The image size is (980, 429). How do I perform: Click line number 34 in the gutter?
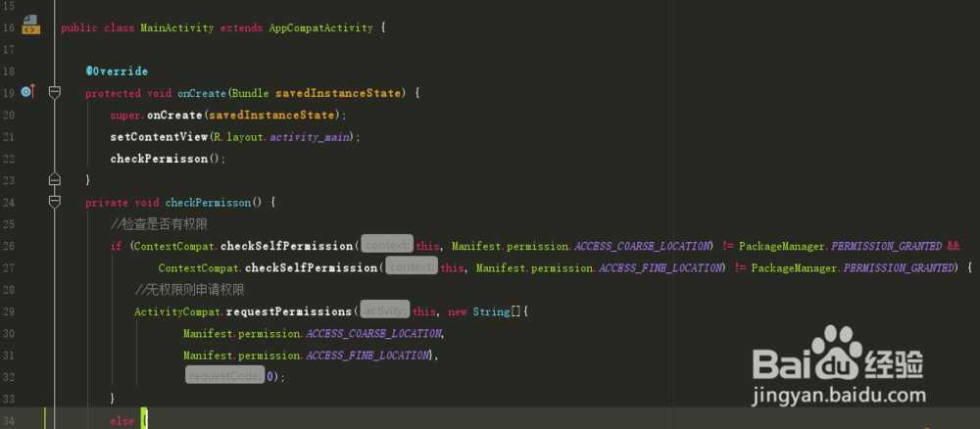(9, 420)
